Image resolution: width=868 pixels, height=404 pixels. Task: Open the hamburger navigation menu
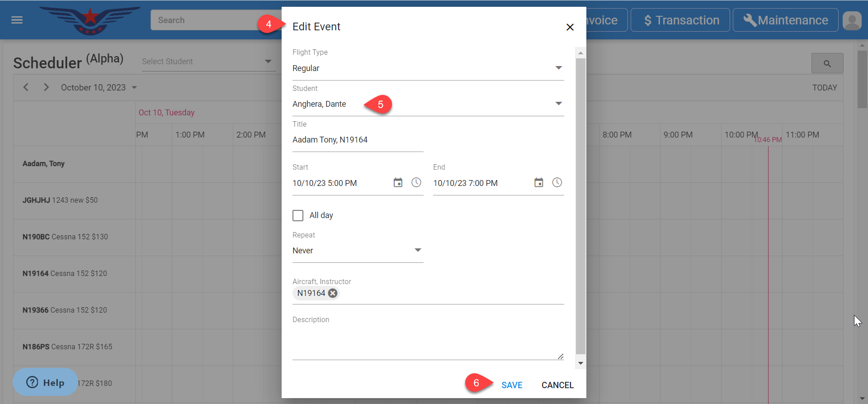17,20
